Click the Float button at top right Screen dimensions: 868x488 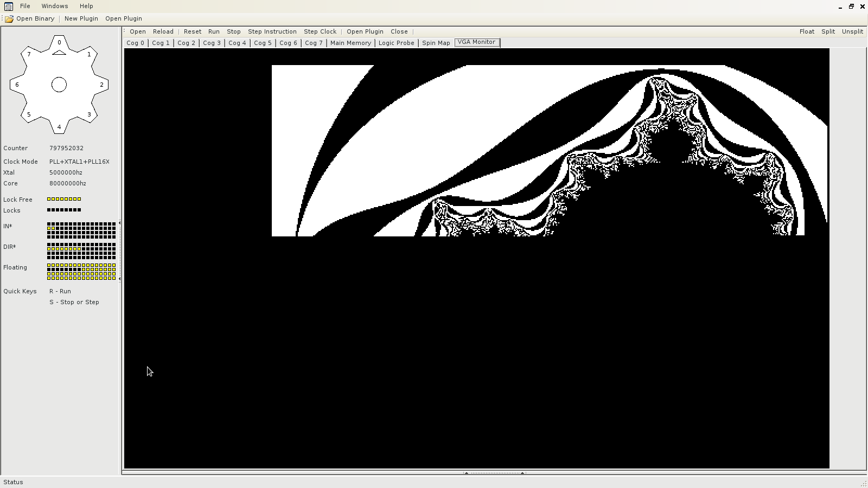coord(806,31)
